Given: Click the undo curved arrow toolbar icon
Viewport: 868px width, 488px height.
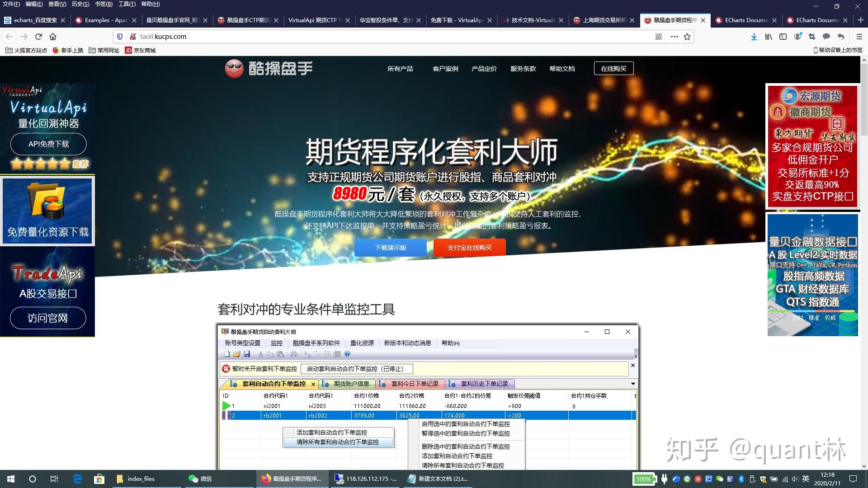Looking at the screenshot, I should (841, 37).
